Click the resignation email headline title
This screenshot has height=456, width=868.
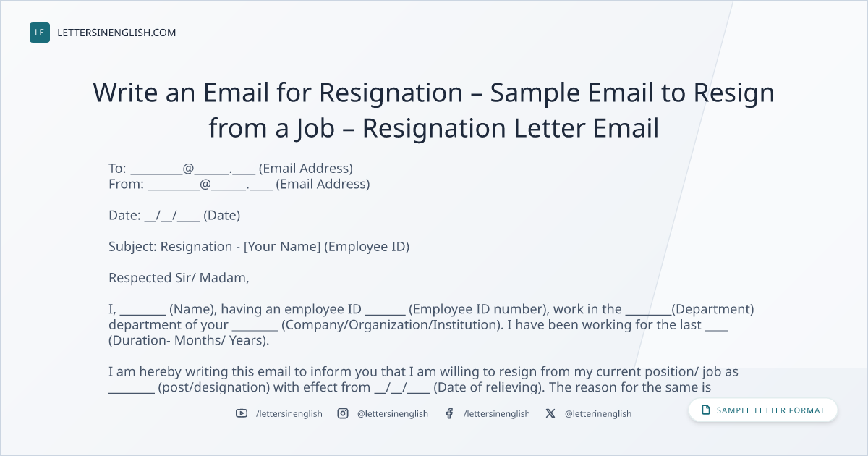(x=434, y=110)
